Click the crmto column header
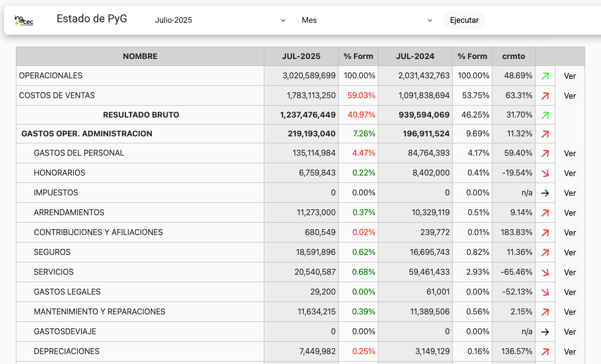 513,57
